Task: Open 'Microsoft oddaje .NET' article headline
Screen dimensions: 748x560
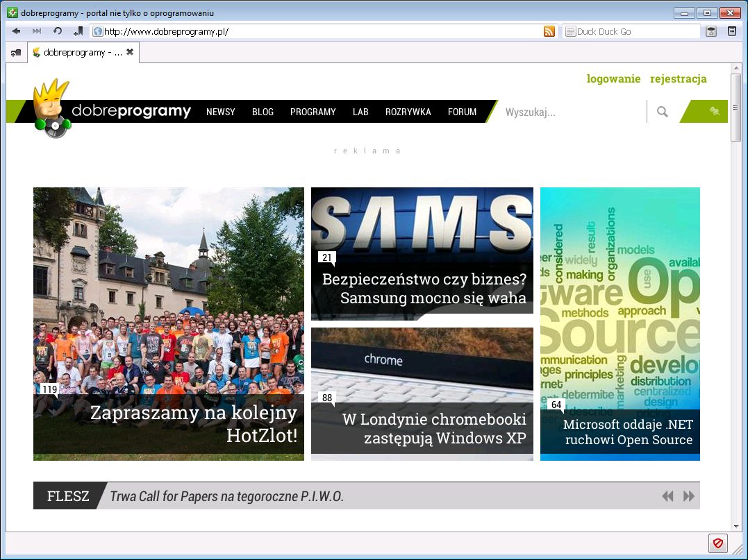Action: 629,432
